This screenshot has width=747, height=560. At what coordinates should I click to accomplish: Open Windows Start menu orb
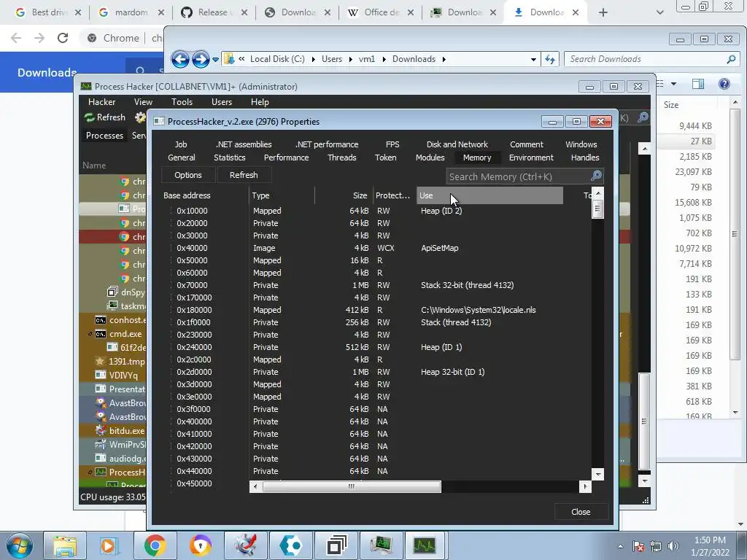[x=20, y=545]
